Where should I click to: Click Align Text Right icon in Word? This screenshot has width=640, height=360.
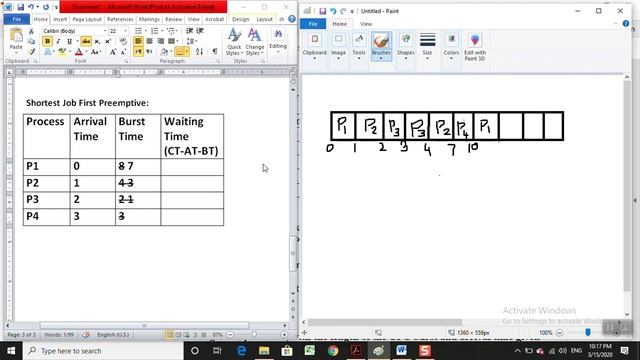[160, 41]
